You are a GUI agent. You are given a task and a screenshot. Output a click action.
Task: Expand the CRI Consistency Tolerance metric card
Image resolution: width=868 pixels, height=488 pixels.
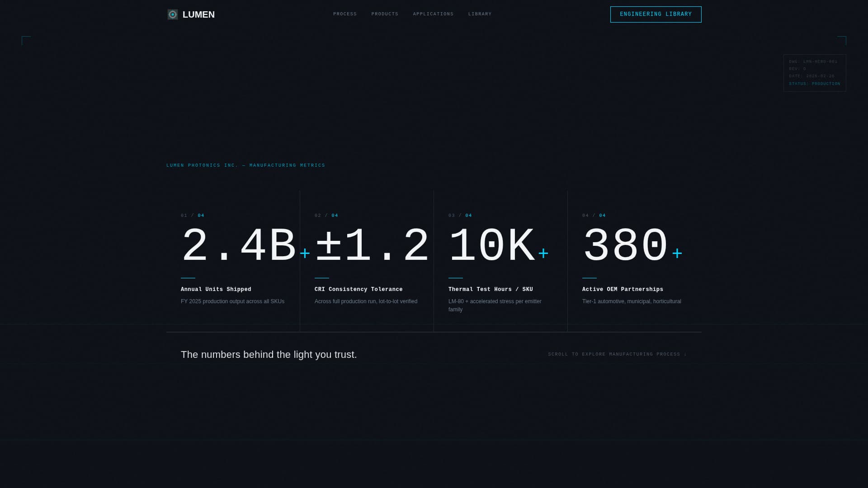(x=366, y=260)
